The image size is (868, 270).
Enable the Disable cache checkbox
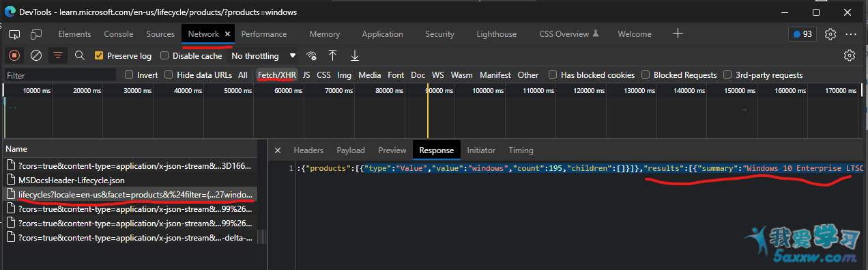coord(164,56)
